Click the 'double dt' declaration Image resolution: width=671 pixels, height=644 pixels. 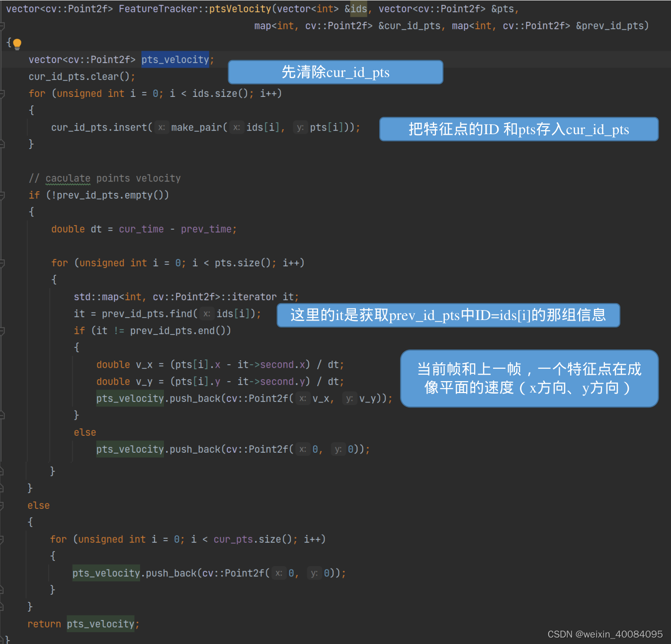click(77, 229)
